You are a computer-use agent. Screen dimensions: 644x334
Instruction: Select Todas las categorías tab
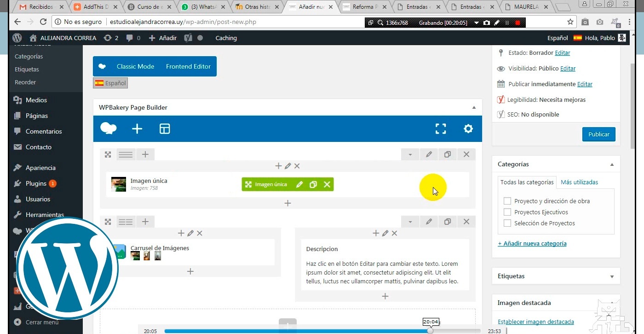527,182
